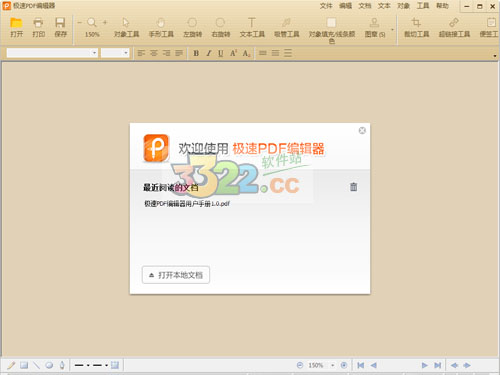500x375 pixels.
Task: Expand the format toolbar overflow arrow
Action: point(495,56)
